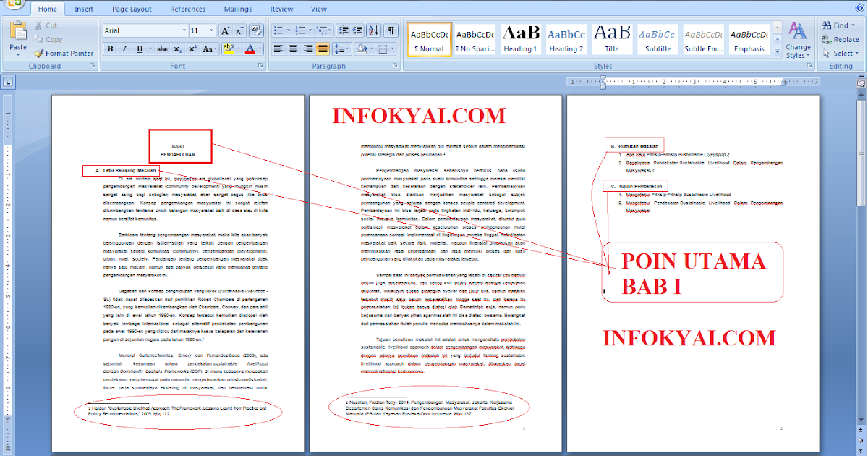Click the Sort A-Z icon
Viewport: 868px width, 456px height.
pos(373,30)
